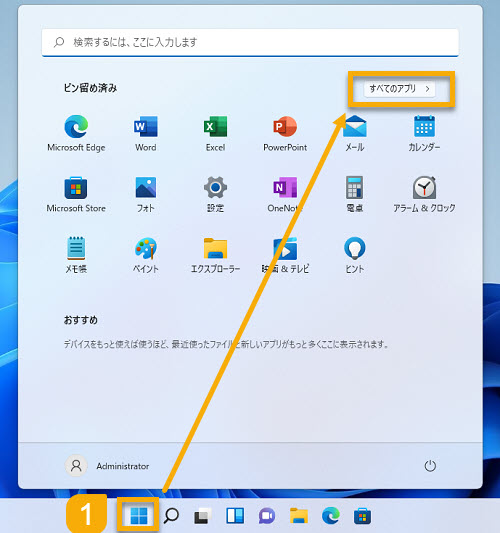The image size is (500, 533).
Task: Open File Explorer from the taskbar
Action: click(x=299, y=516)
